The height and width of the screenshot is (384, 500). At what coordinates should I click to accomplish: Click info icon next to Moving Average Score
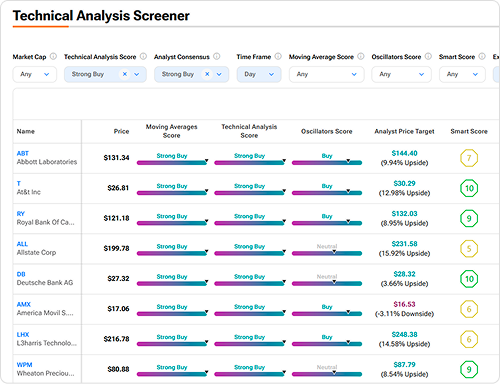tap(361, 56)
